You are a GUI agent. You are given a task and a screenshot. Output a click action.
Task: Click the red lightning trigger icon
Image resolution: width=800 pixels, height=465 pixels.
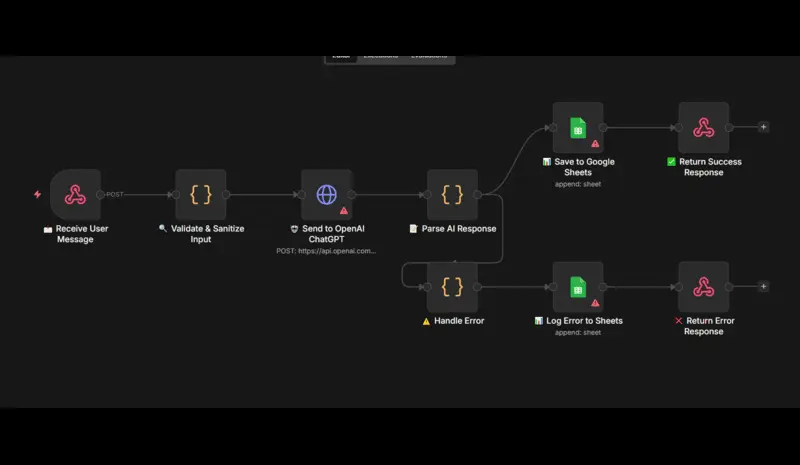point(37,194)
